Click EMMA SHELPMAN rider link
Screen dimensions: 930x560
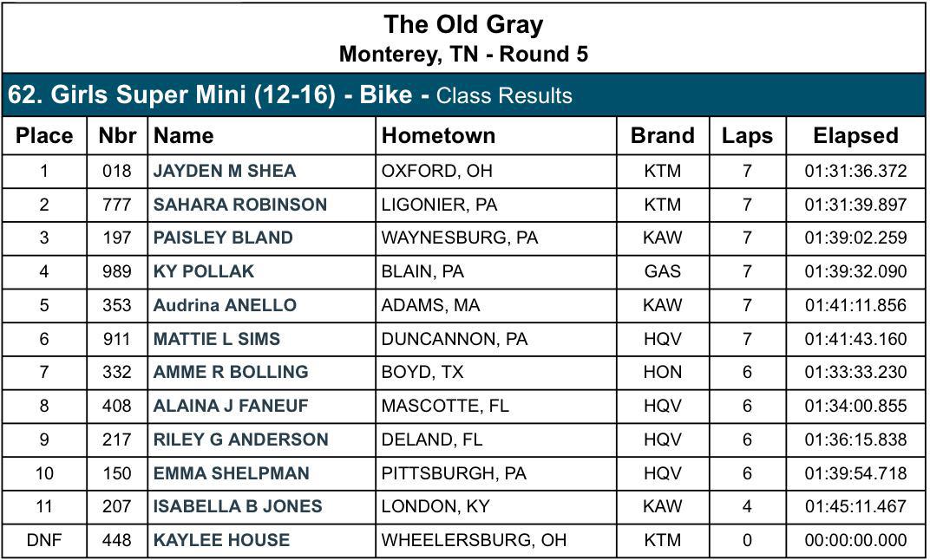[232, 473]
